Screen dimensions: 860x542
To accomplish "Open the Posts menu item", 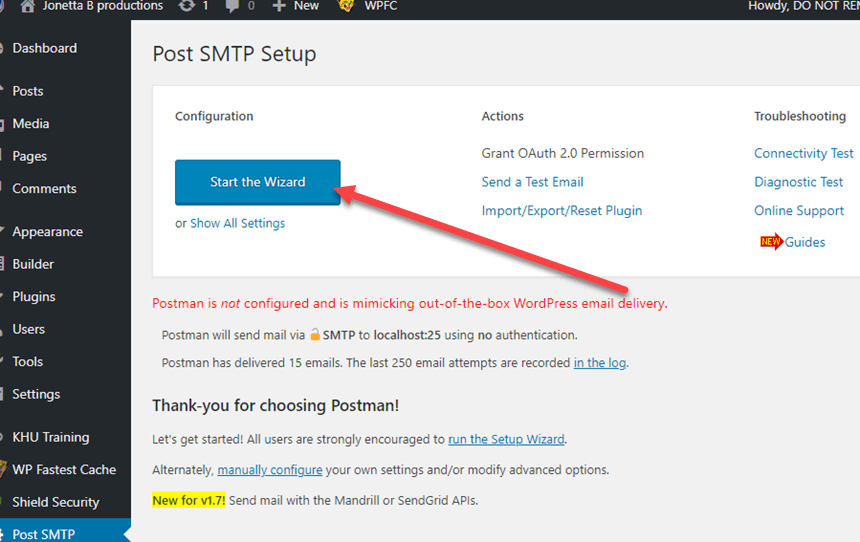I will pyautogui.click(x=28, y=91).
